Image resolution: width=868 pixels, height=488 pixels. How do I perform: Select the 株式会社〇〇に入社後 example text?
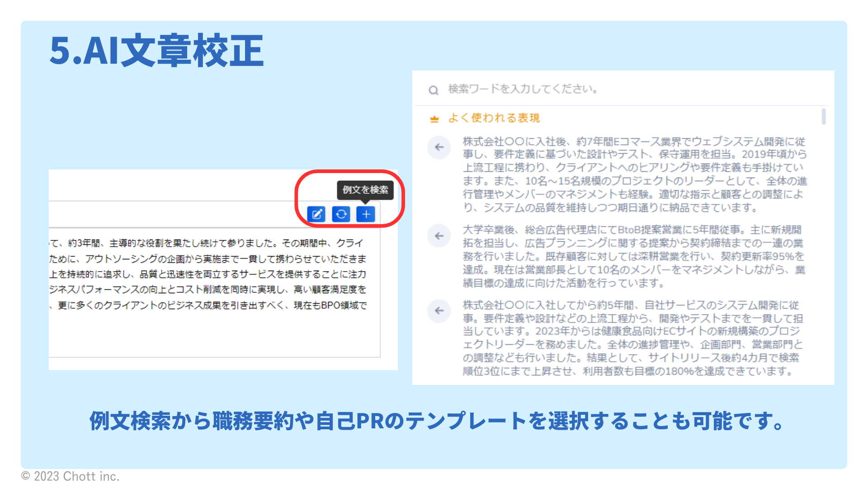click(x=635, y=174)
